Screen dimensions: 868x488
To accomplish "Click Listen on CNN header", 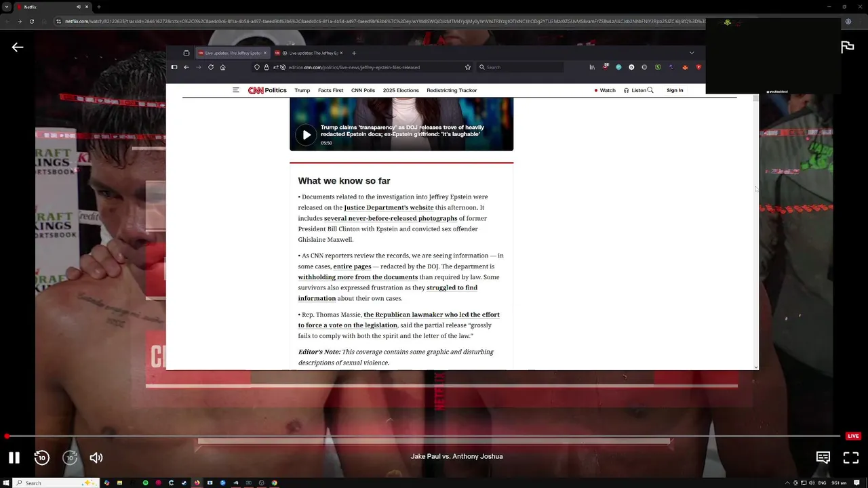I will (x=635, y=90).
